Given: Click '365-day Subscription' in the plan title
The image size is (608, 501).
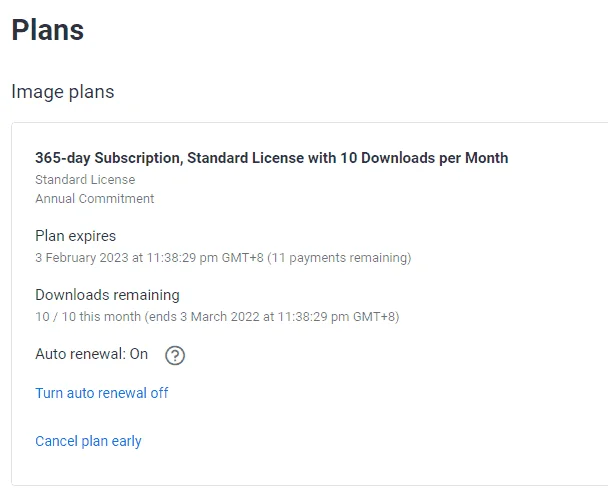Looking at the screenshot, I should pyautogui.click(x=109, y=158).
